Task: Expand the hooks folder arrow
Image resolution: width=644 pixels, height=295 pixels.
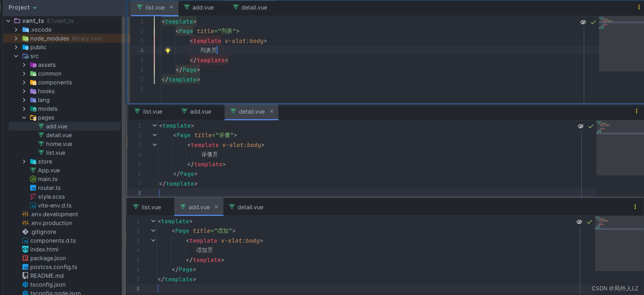Action: click(24, 91)
